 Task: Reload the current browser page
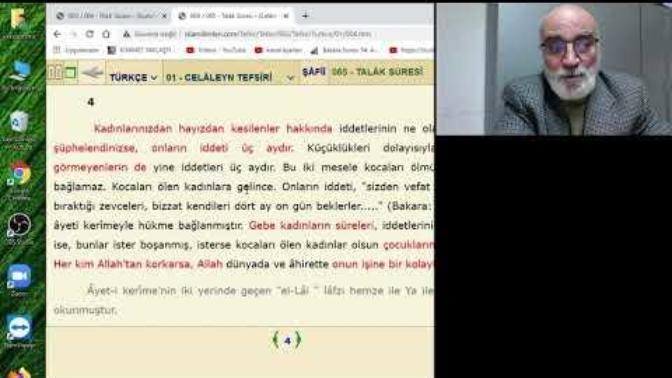click(90, 34)
